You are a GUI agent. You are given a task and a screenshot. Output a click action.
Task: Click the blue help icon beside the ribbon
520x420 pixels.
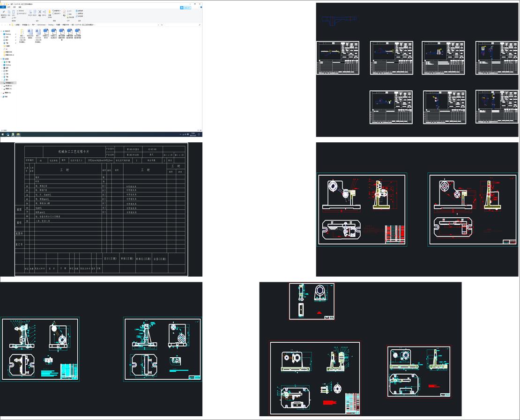[201, 7]
